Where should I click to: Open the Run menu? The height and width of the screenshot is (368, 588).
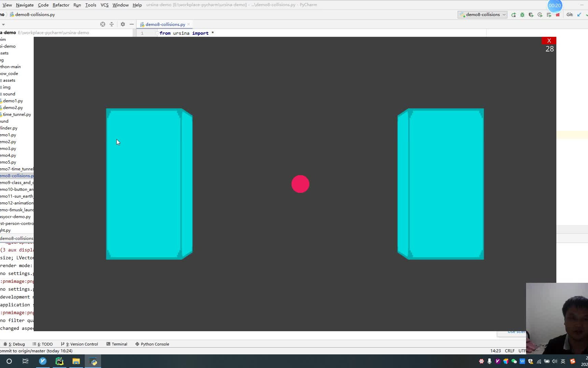click(x=77, y=5)
